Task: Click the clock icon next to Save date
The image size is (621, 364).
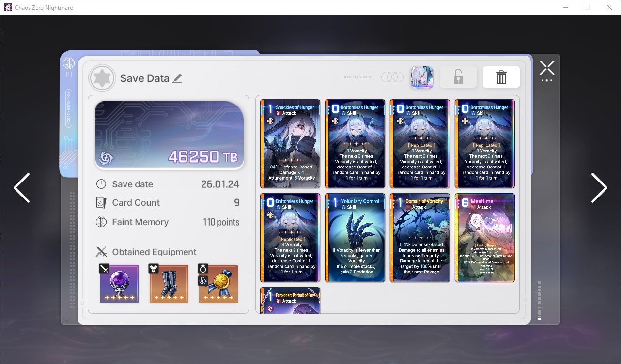Action: pos(101,184)
